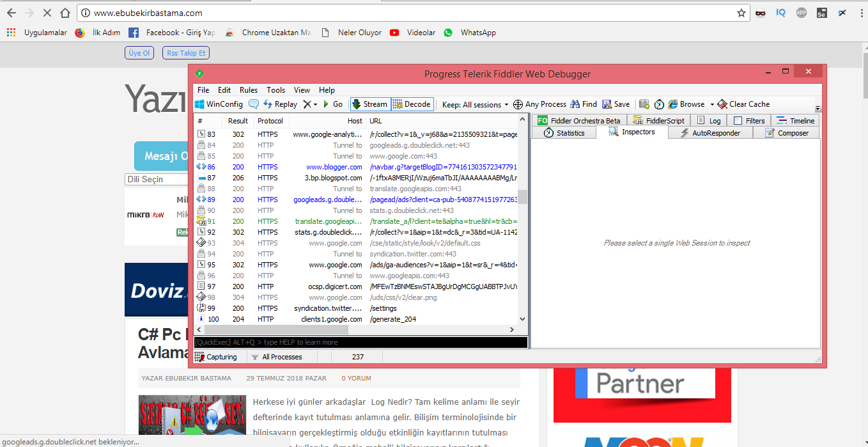Click the Go resume button

point(333,104)
